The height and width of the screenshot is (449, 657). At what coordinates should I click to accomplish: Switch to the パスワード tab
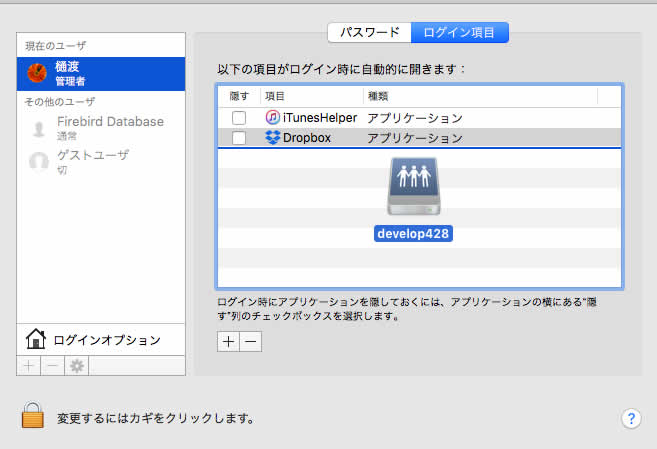point(369,32)
